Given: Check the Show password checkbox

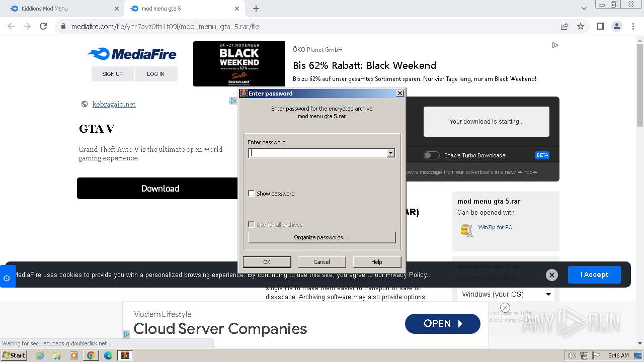Looking at the screenshot, I should tap(252, 194).
